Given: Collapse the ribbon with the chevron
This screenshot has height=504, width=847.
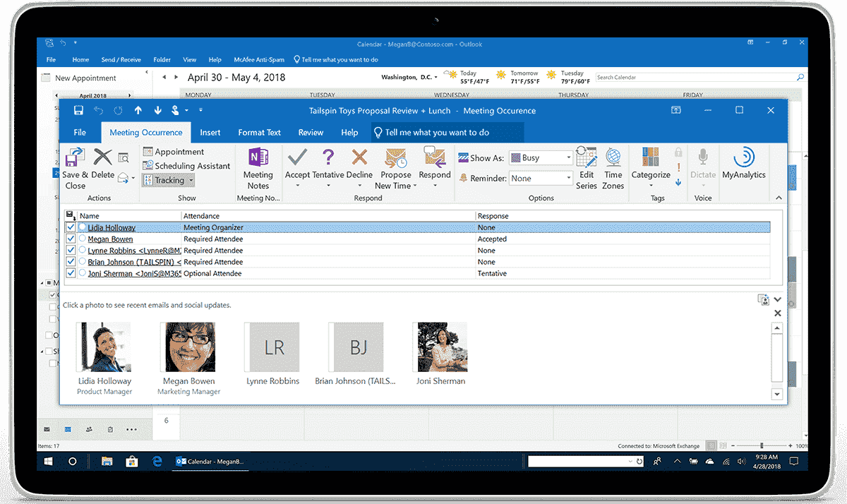Looking at the screenshot, I should tap(779, 198).
